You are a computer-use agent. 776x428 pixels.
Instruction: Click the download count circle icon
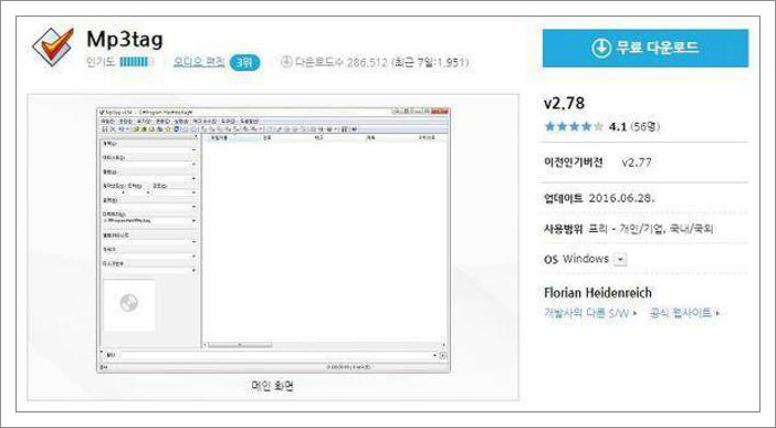coord(286,62)
